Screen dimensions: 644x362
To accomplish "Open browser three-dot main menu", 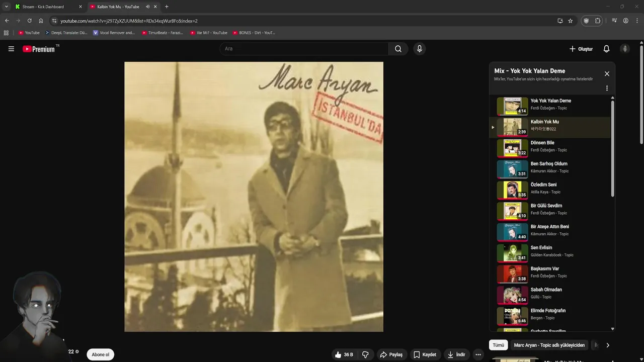I will [637, 21].
